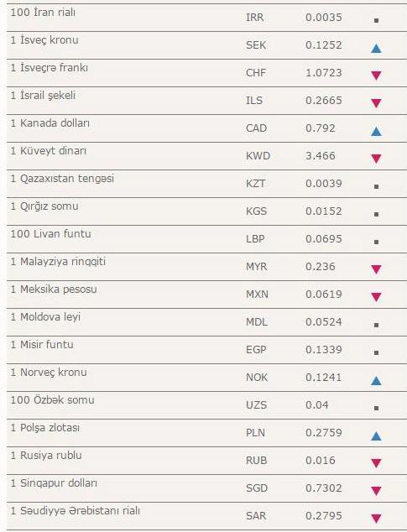The width and height of the screenshot is (407, 532).
Task: Select the 1 Moldova leyi row label
Action: coord(45,317)
